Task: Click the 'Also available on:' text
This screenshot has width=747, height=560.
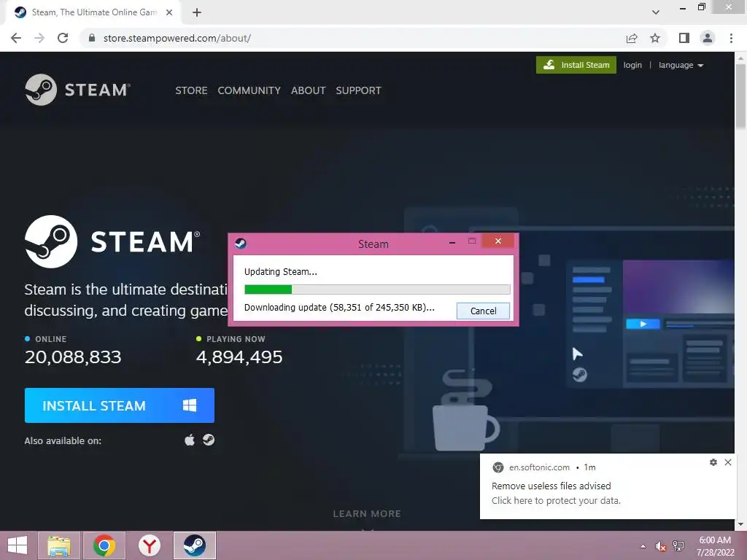Action: [63, 441]
